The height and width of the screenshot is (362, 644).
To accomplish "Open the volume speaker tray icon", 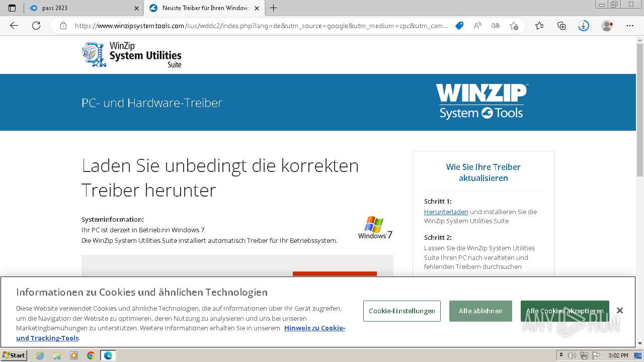I will click(572, 355).
